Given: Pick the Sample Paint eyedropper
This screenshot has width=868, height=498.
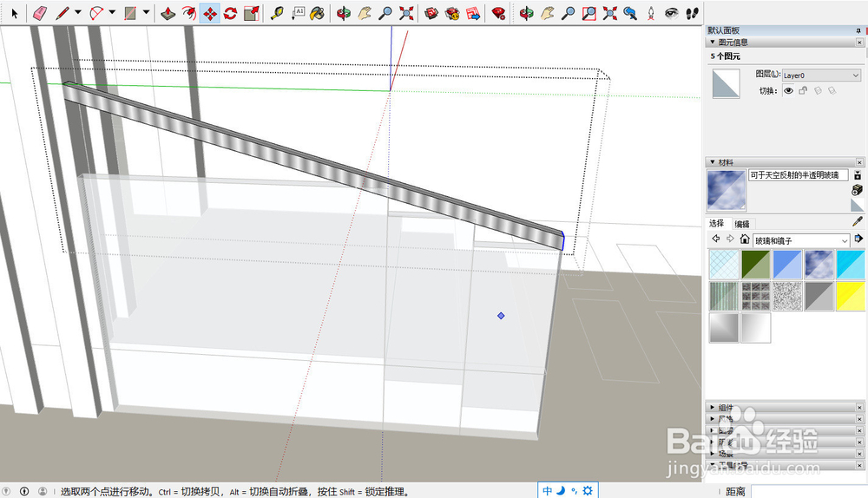Looking at the screenshot, I should [x=858, y=222].
